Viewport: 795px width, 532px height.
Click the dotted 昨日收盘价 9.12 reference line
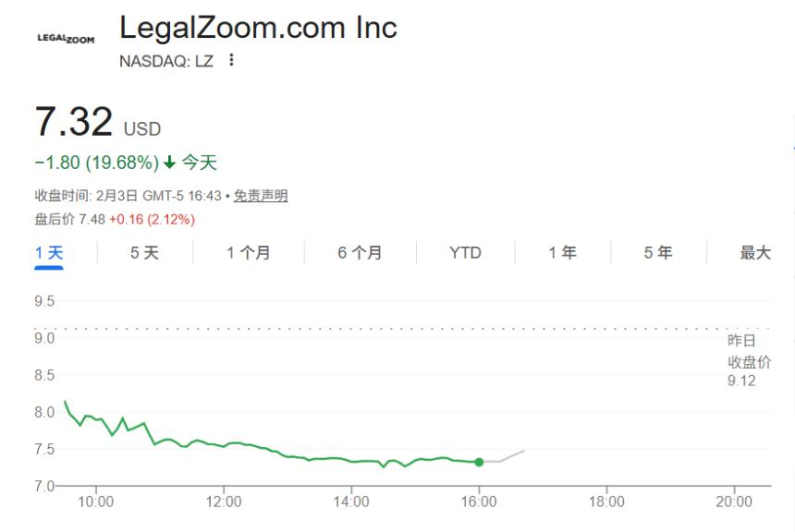point(370,330)
